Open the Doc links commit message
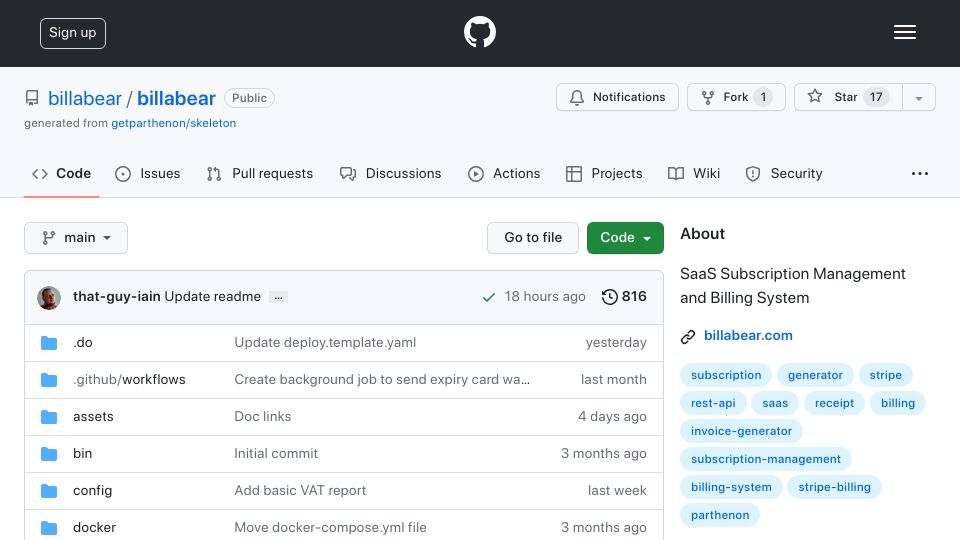The width and height of the screenshot is (960, 540). click(263, 417)
